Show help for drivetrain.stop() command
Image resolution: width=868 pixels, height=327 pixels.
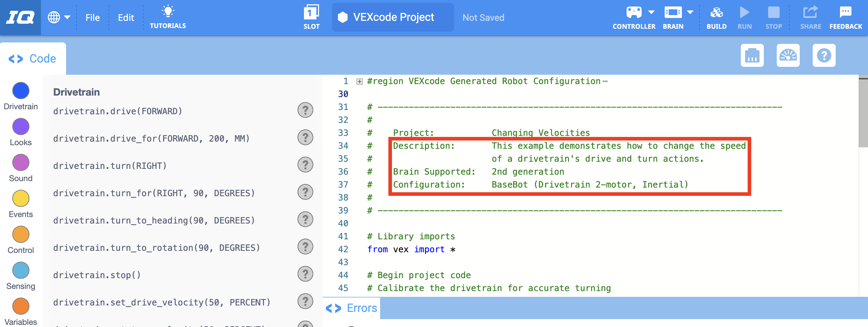[x=305, y=274]
